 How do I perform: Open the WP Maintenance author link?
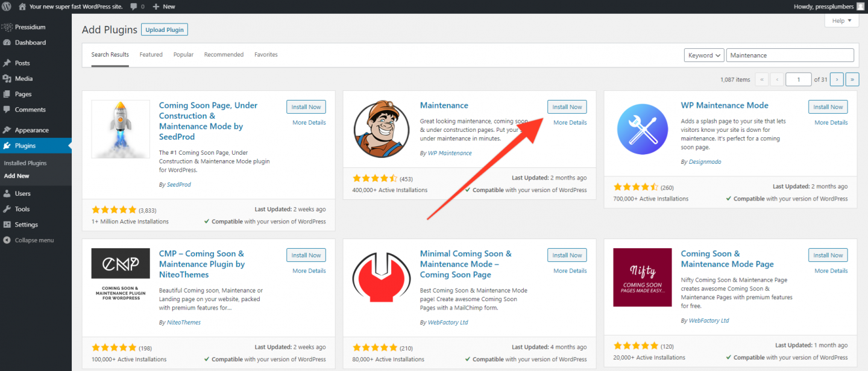(450, 154)
